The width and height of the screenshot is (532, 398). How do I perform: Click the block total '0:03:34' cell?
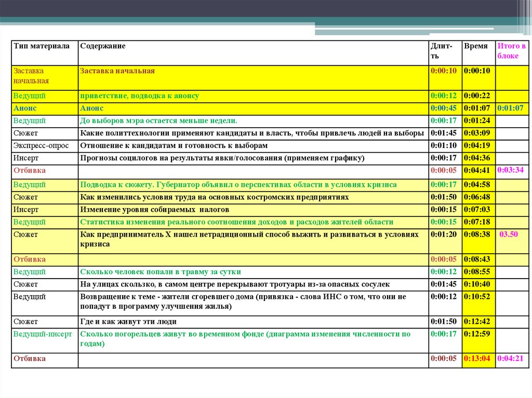[510, 170]
